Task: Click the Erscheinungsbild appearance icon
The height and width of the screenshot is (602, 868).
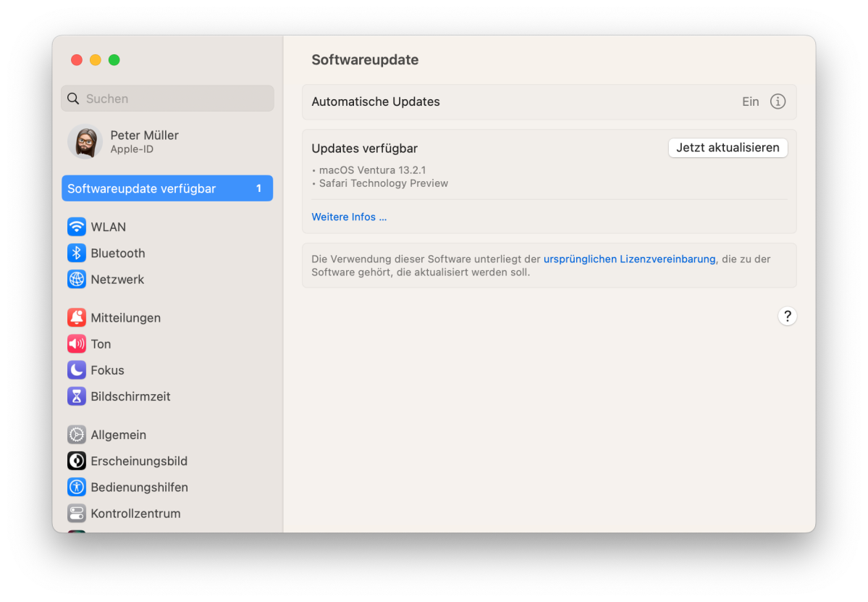Action: click(x=77, y=461)
